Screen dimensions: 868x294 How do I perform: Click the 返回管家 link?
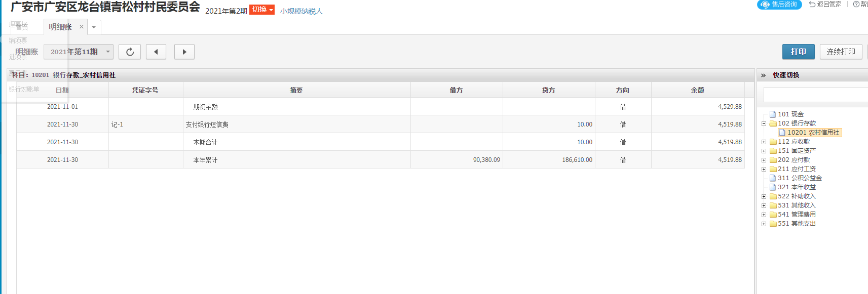tap(825, 4)
